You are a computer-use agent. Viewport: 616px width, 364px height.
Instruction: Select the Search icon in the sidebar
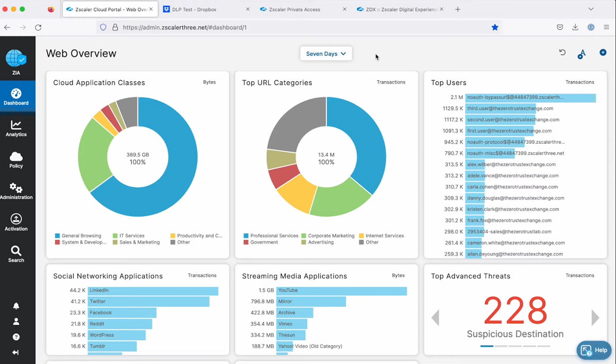pos(16,254)
